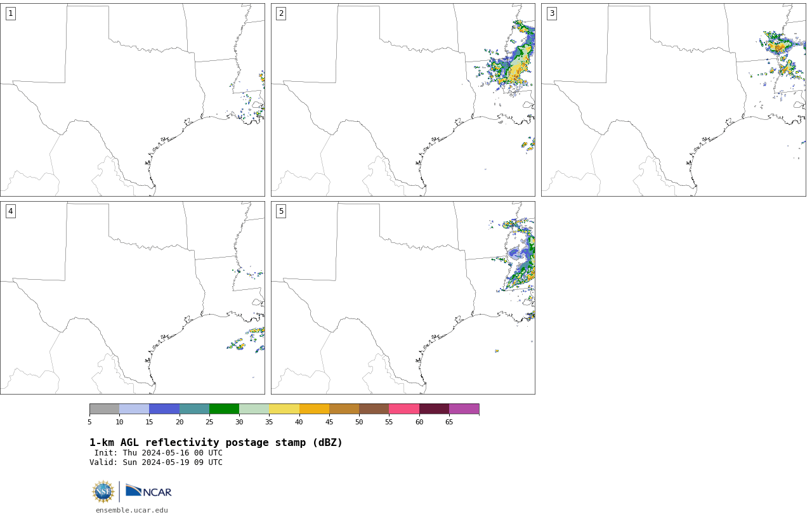Click the blue 15-20 dBZ swatch

coord(164,409)
